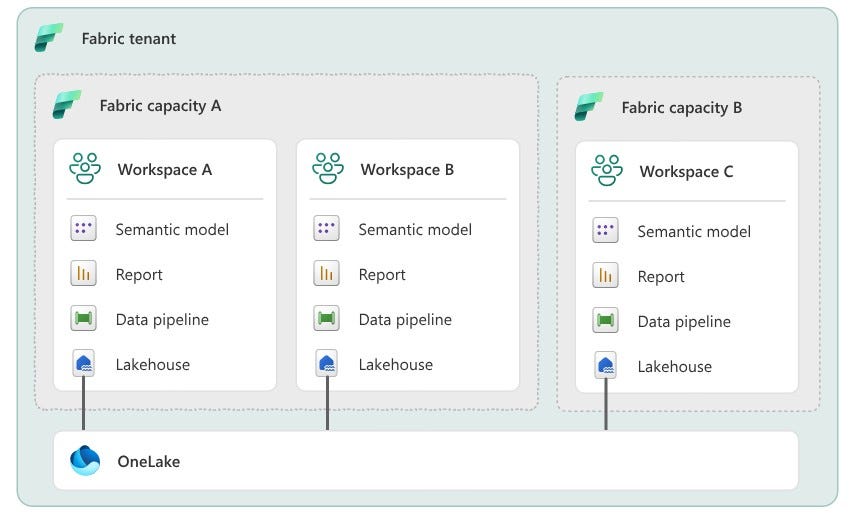The width and height of the screenshot is (861, 515).
Task: Click 'Lakehouse' text in Workspace B
Action: coord(396,365)
